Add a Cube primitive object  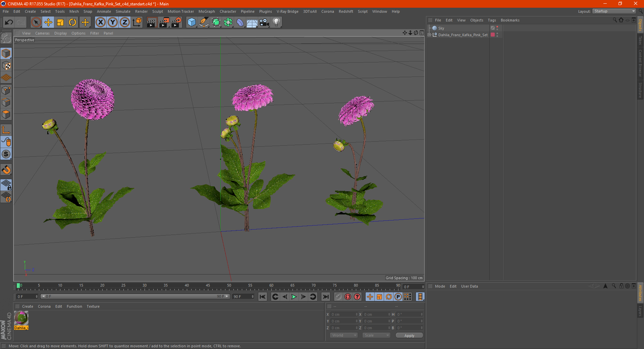coord(192,22)
